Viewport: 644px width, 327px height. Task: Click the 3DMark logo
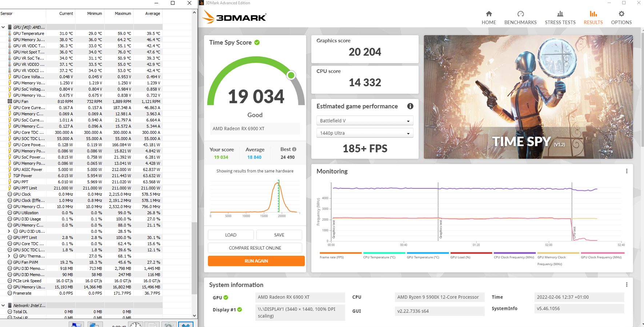pyautogui.click(x=234, y=17)
